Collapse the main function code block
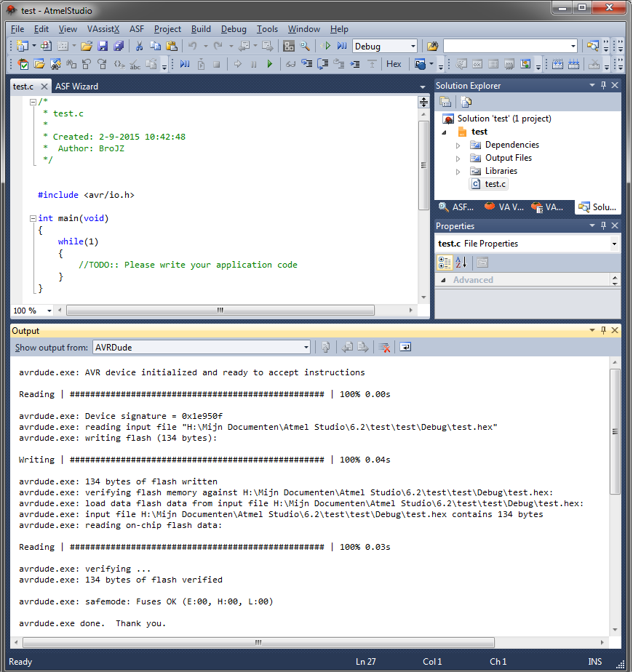The width and height of the screenshot is (633, 672). (x=33, y=219)
